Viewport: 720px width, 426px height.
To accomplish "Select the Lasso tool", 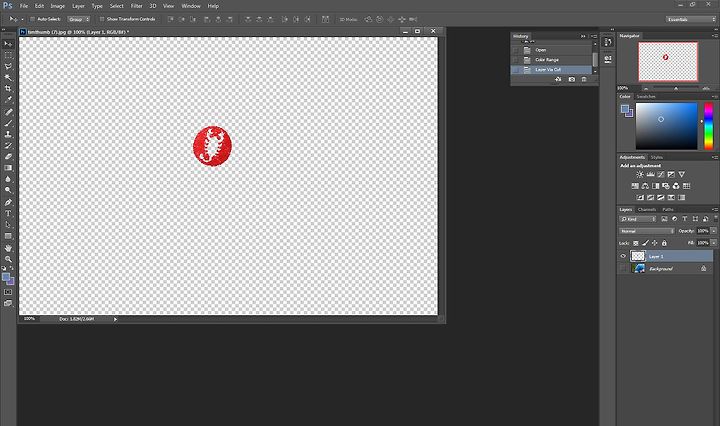I will [8, 66].
